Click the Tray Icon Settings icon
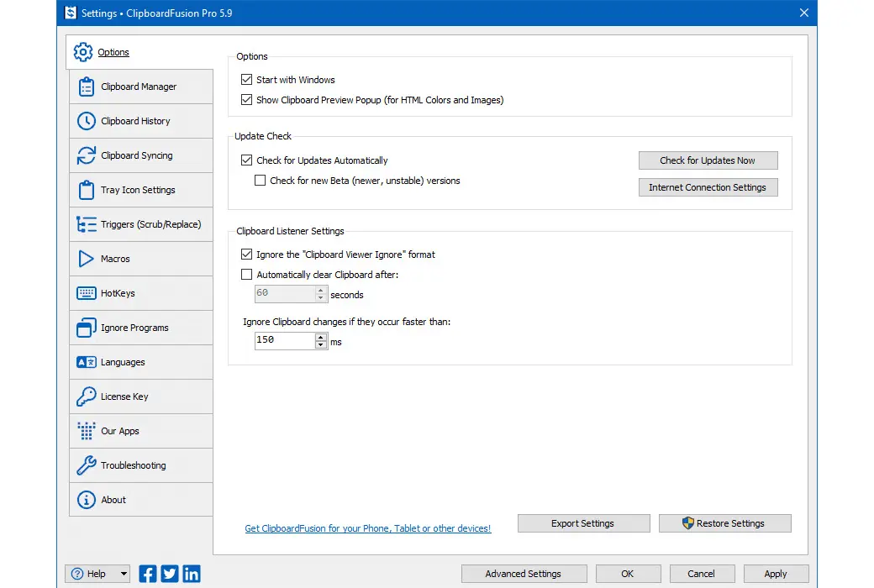 pyautogui.click(x=87, y=190)
